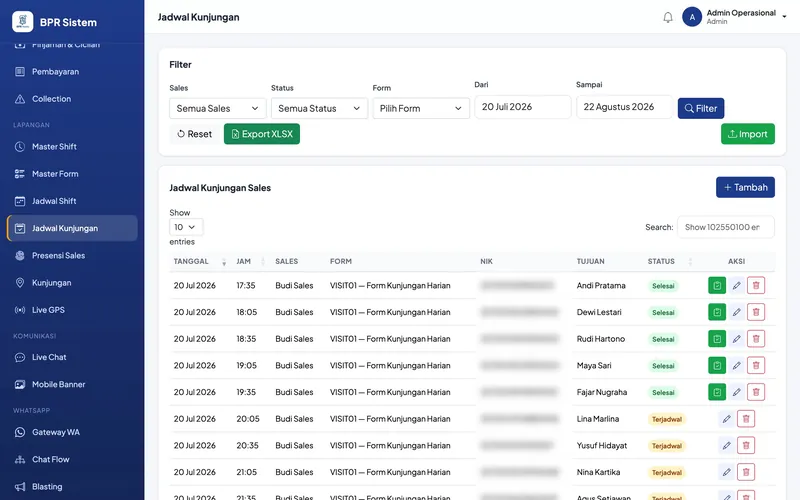Click the Selesai badge for Andi Pratama
Viewport: 800px width, 500px height.
pyautogui.click(x=663, y=286)
